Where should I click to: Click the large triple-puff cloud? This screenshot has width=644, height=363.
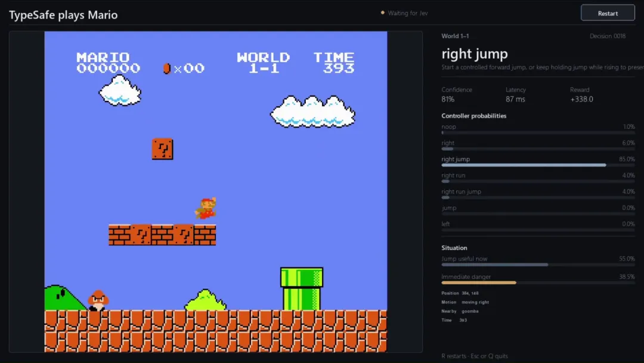(312, 112)
